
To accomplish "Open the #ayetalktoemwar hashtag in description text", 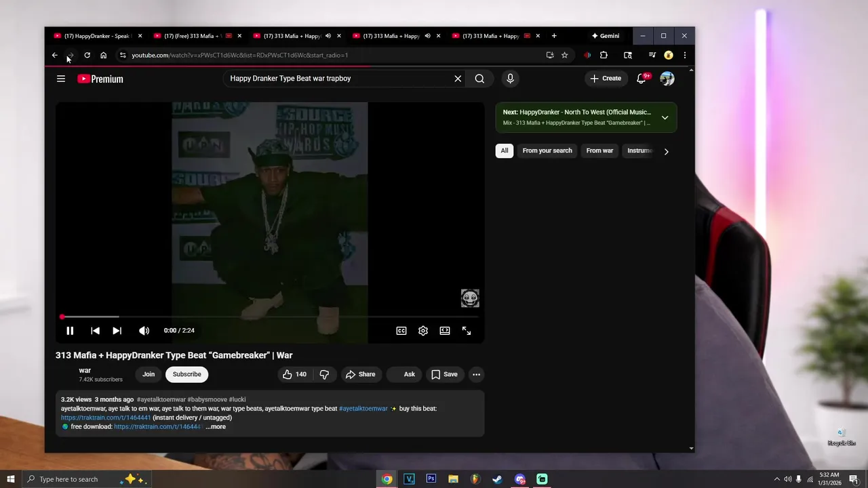I will pyautogui.click(x=363, y=409).
